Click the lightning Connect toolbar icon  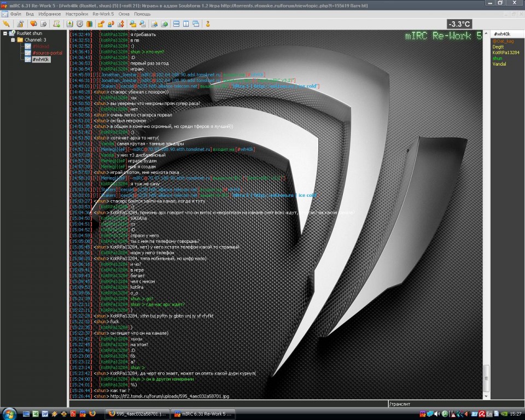[5, 24]
